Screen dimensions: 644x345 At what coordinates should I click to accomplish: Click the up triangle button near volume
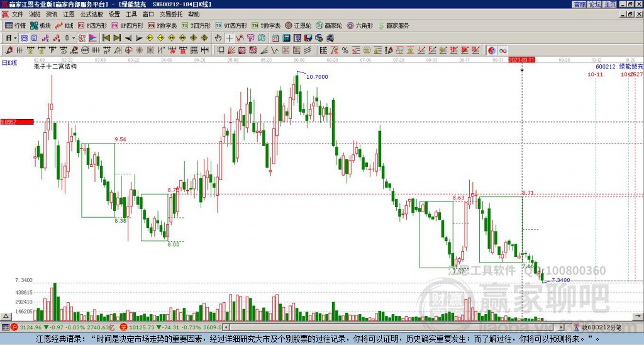(6, 316)
